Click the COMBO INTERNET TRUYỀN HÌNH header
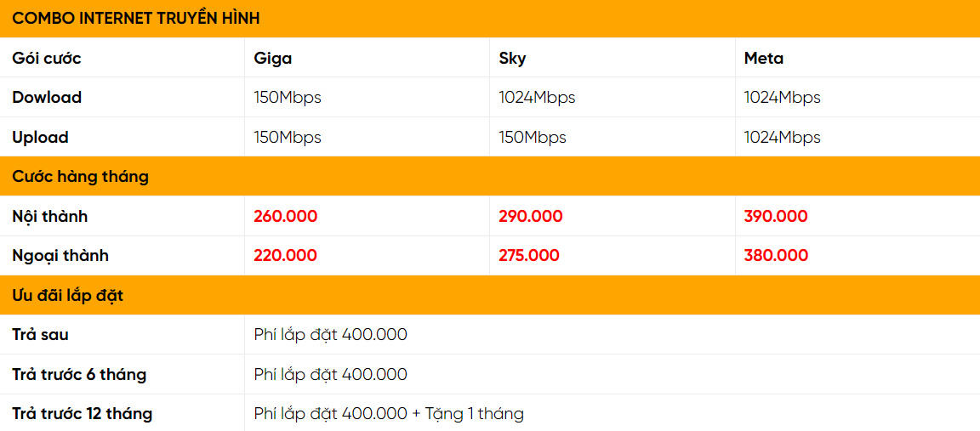Image resolution: width=980 pixels, height=431 pixels. (136, 18)
